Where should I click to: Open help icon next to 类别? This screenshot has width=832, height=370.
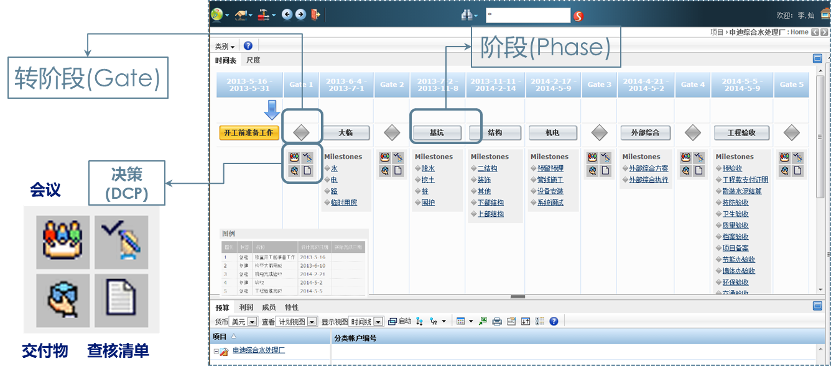click(x=248, y=46)
